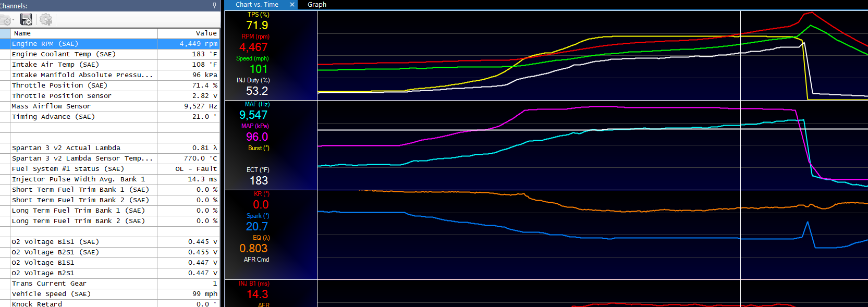Select the Fuel System #1 Status row

click(83, 169)
